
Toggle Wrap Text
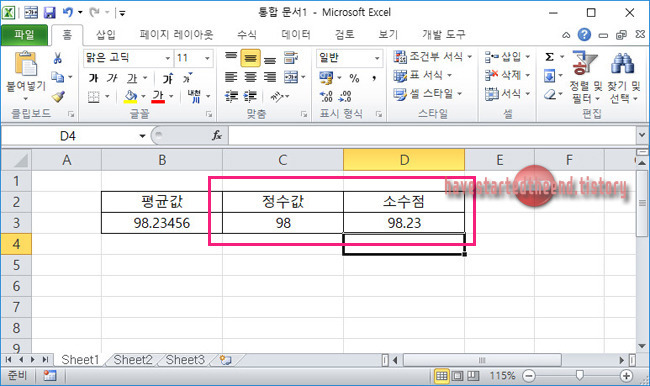click(x=291, y=58)
